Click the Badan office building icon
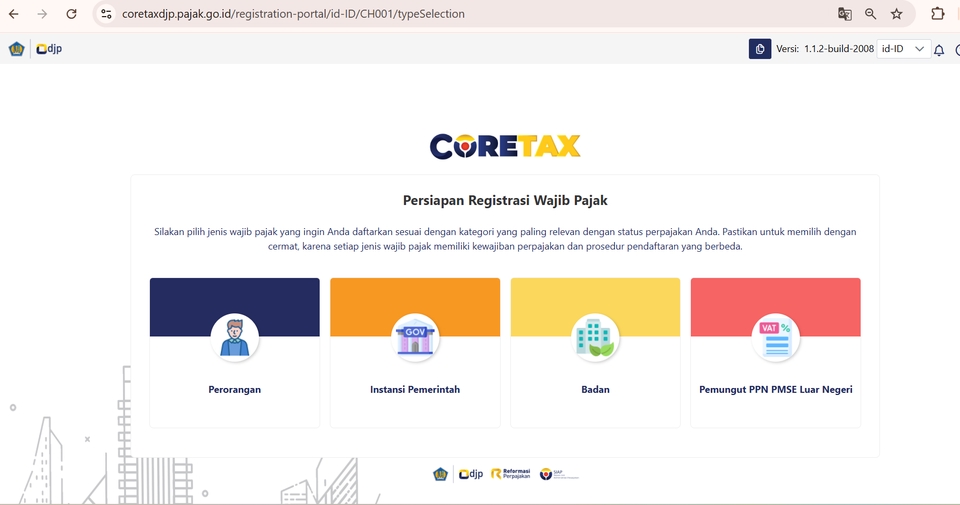Image resolution: width=960 pixels, height=505 pixels. [595, 338]
